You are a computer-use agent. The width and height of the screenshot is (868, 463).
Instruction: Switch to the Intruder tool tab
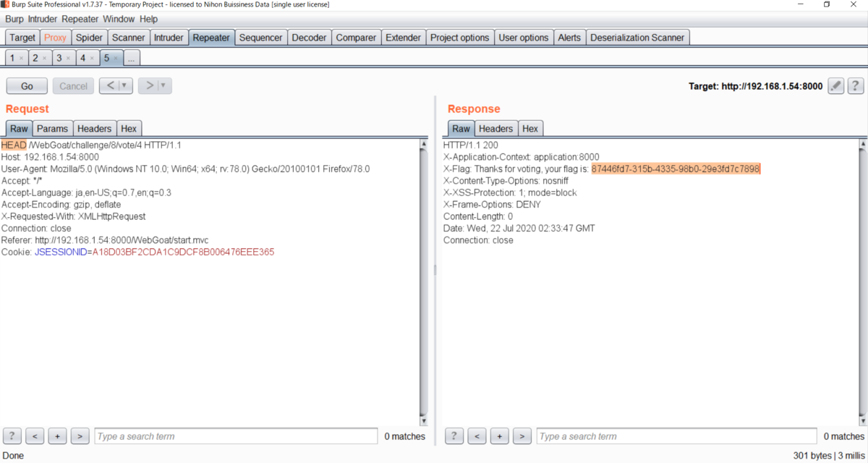click(169, 38)
